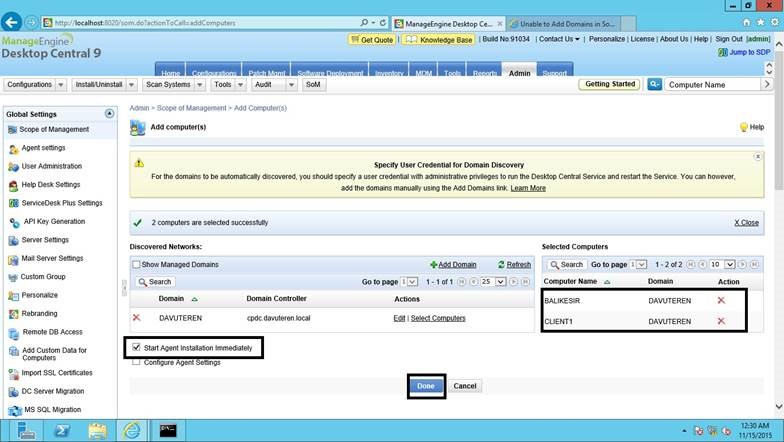Open the SoM toolbar item
Image resolution: width=784 pixels, height=442 pixels.
click(313, 84)
